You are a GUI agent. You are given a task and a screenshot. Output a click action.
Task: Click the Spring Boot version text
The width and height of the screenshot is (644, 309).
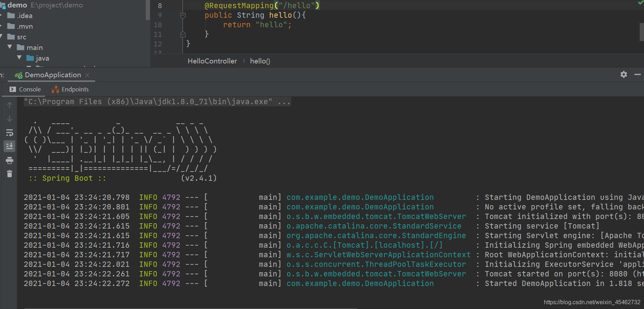(199, 178)
